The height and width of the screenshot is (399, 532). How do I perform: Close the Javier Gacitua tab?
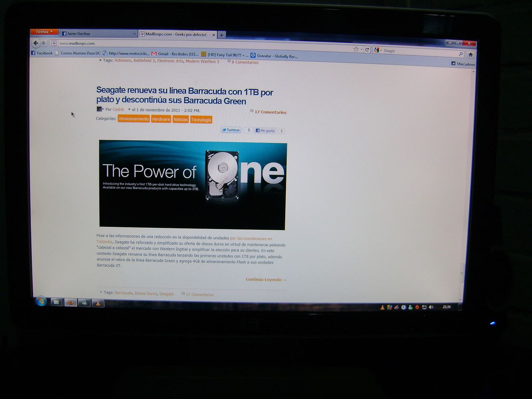(134, 34)
